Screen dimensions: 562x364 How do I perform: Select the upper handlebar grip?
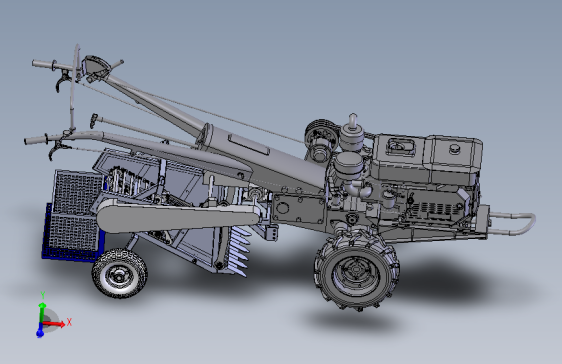click(43, 65)
